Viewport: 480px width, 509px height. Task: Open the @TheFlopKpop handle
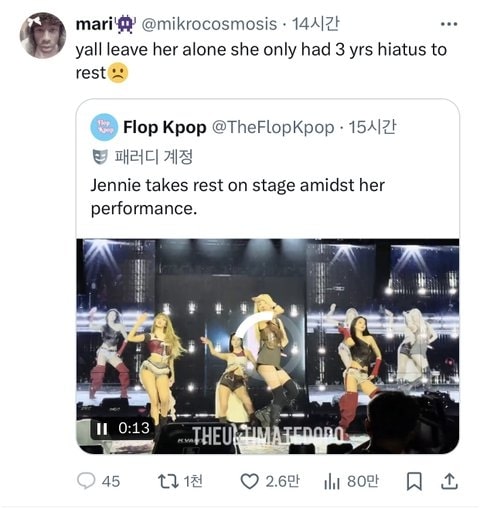[273, 127]
